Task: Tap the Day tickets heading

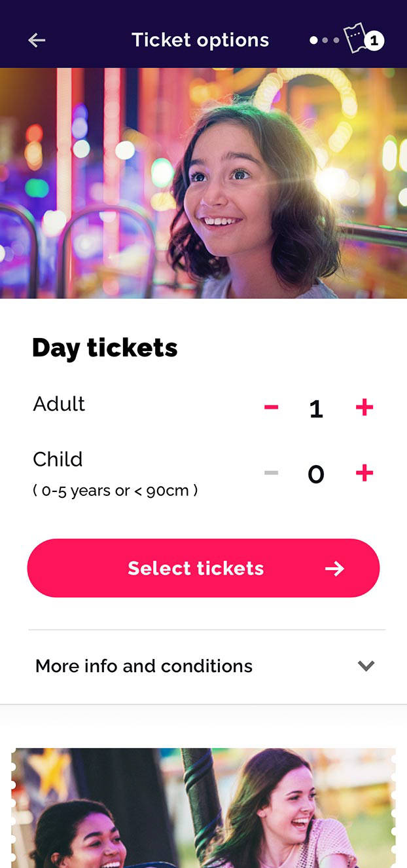Action: tap(105, 348)
